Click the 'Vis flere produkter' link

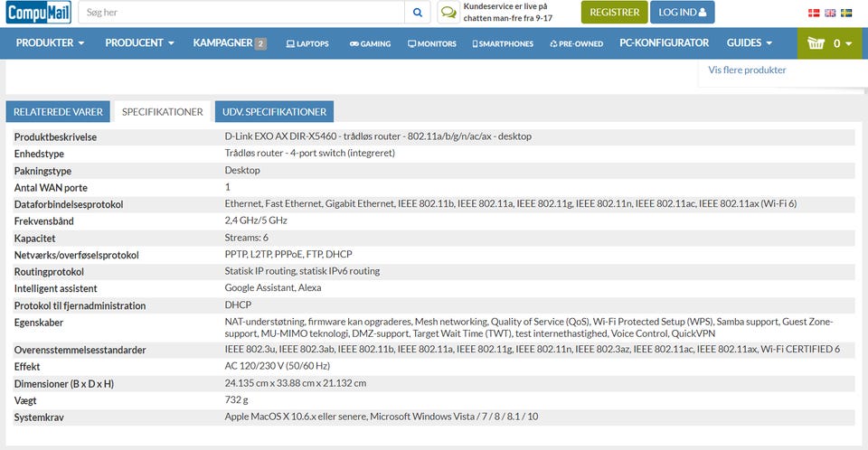point(747,70)
